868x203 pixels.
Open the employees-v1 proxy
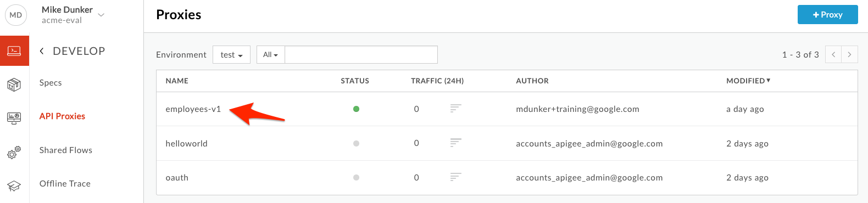[193, 109]
